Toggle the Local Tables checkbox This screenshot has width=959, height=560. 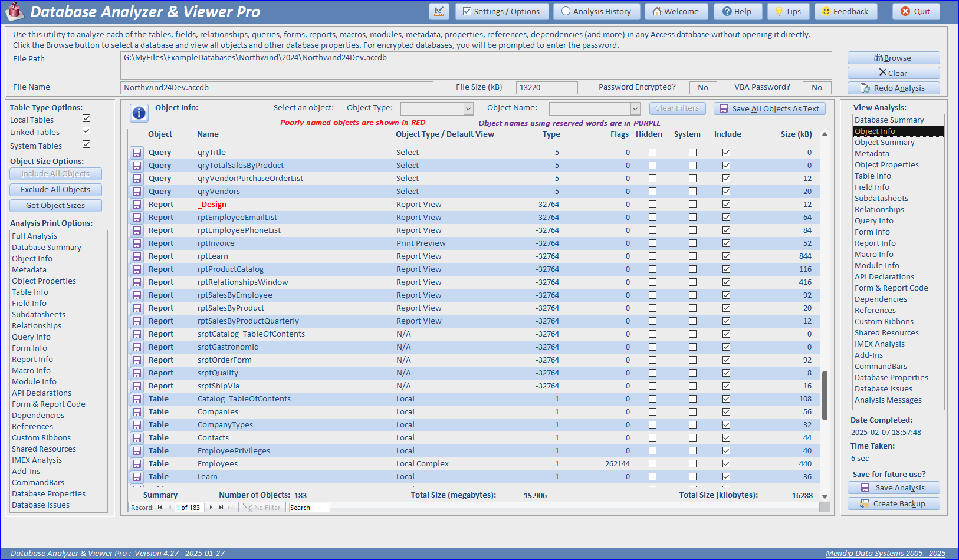pos(87,119)
